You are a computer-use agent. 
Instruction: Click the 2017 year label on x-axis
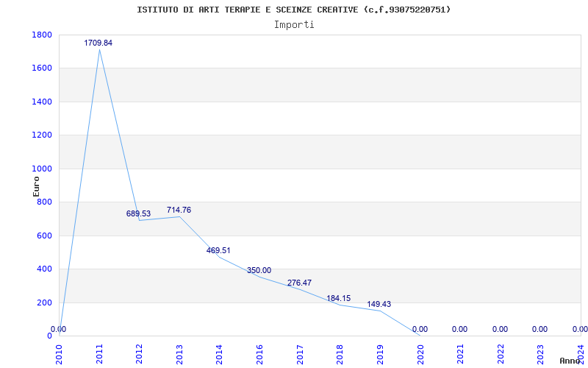point(300,354)
